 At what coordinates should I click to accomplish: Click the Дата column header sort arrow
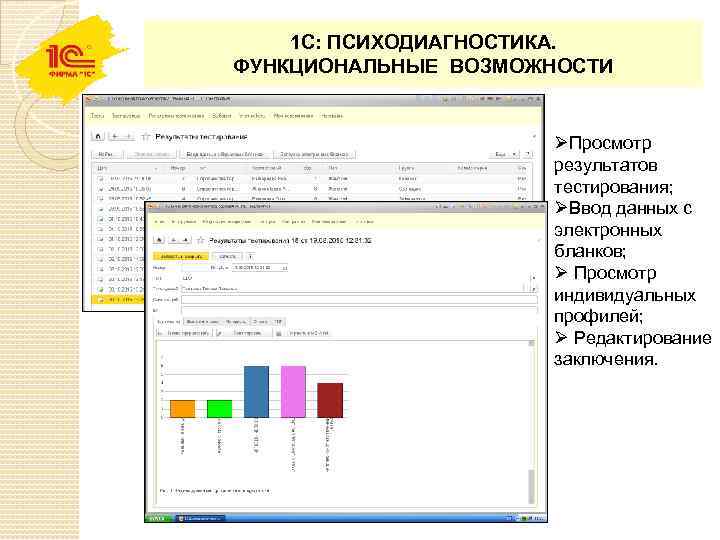point(155,169)
